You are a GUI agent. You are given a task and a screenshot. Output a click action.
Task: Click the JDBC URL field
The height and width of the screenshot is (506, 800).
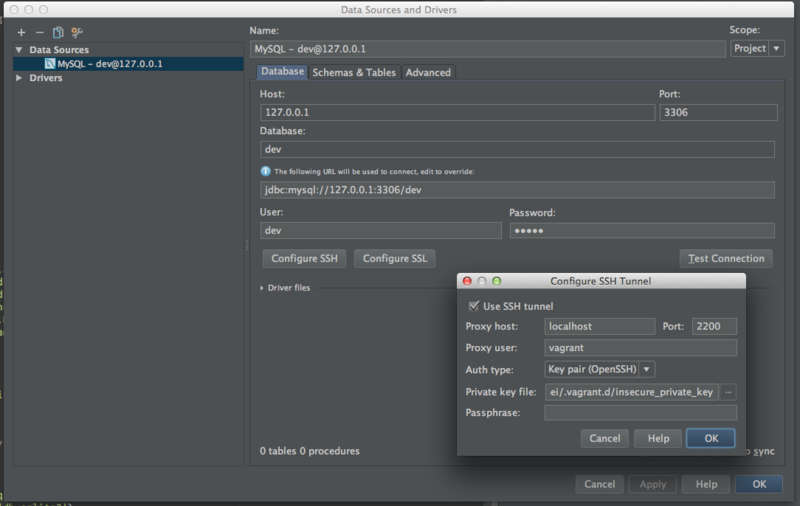517,190
